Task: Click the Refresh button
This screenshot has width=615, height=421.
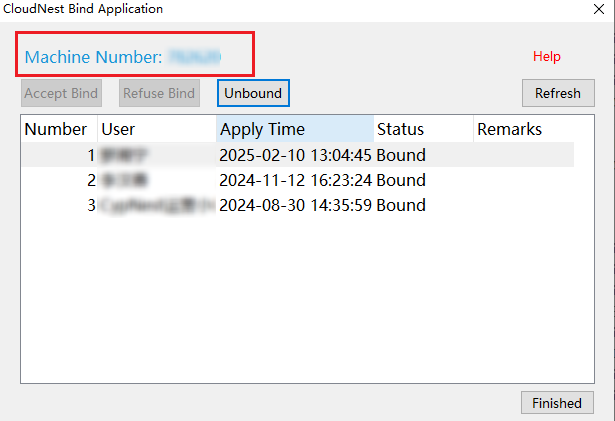Action: click(558, 93)
